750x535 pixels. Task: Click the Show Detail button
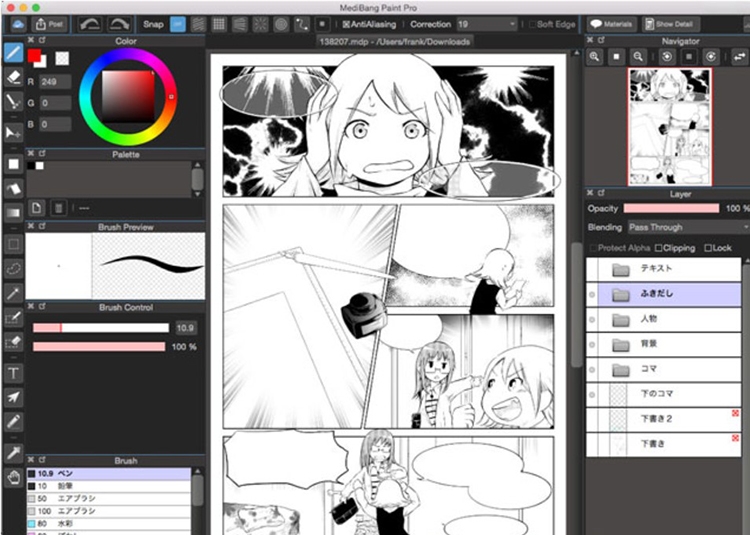click(669, 24)
